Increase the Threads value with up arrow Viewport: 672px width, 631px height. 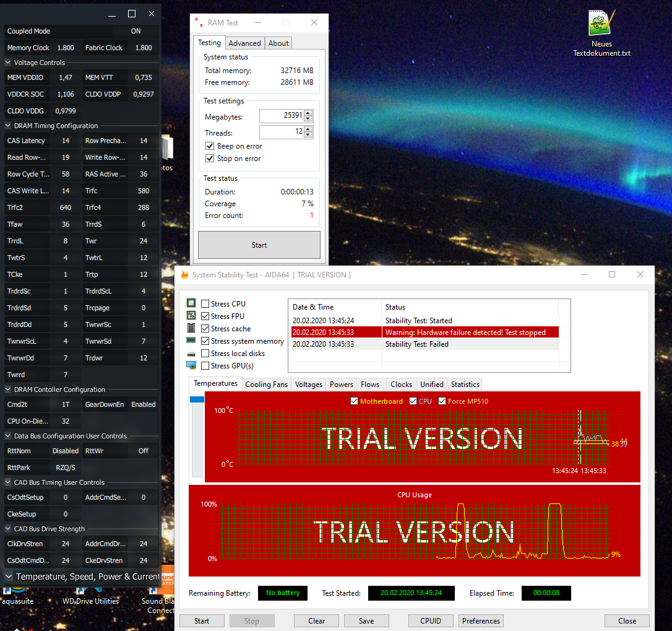point(308,129)
